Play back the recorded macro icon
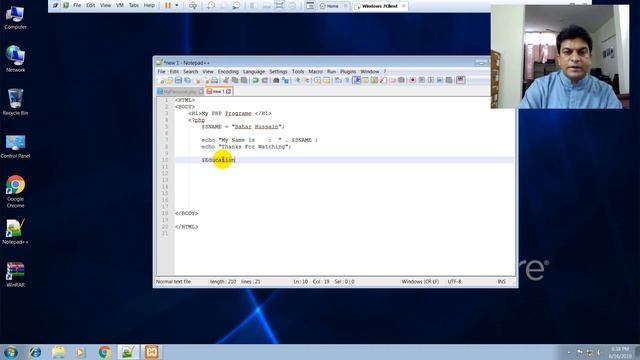 431,80
